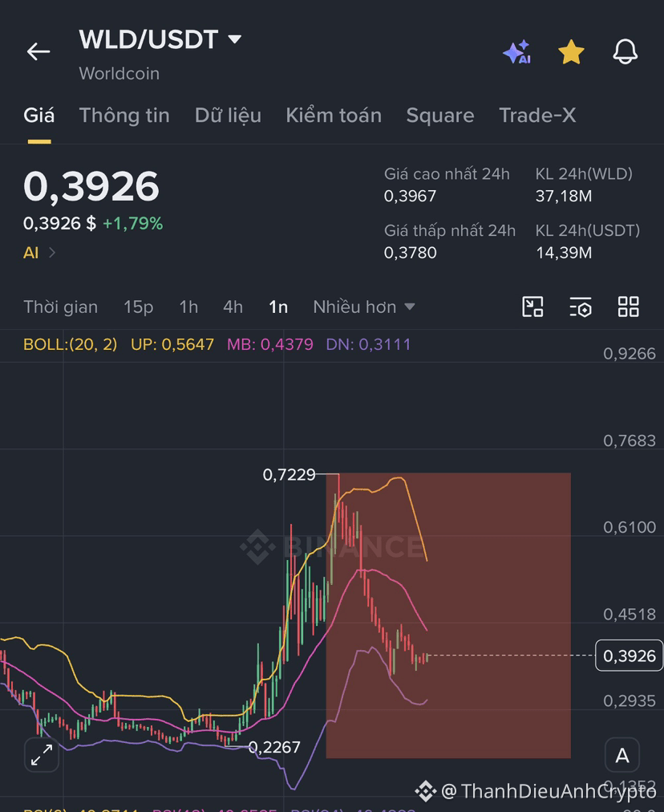Switch to the Thông tin tab
Screen dimensions: 664x812
124,116
